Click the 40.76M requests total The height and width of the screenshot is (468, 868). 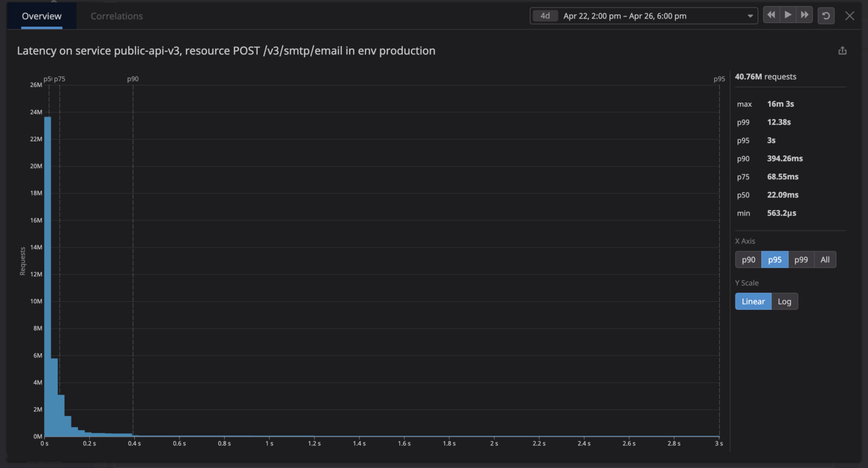[765, 77]
